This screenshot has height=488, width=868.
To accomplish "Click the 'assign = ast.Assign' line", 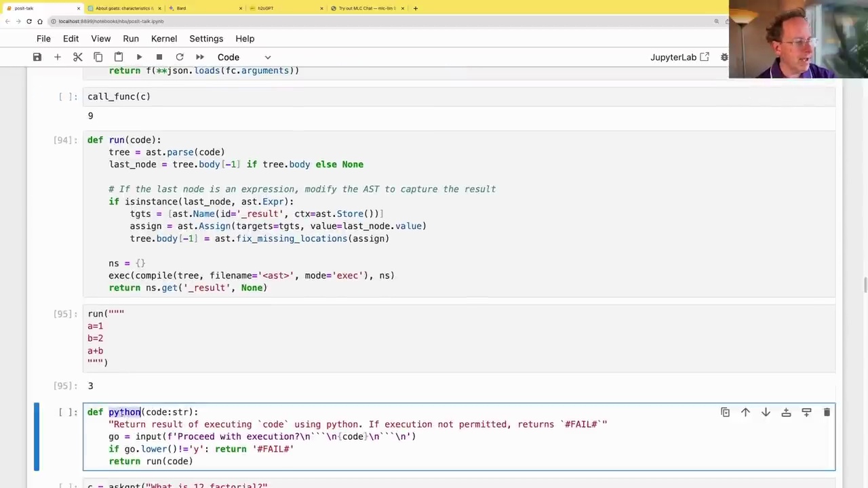I will click(278, 226).
